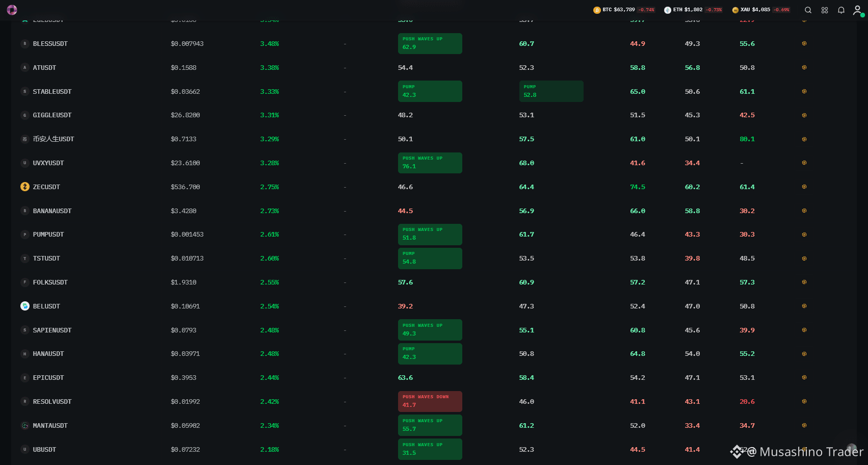
Task: Open the UBUSDT symbol
Action: point(44,450)
